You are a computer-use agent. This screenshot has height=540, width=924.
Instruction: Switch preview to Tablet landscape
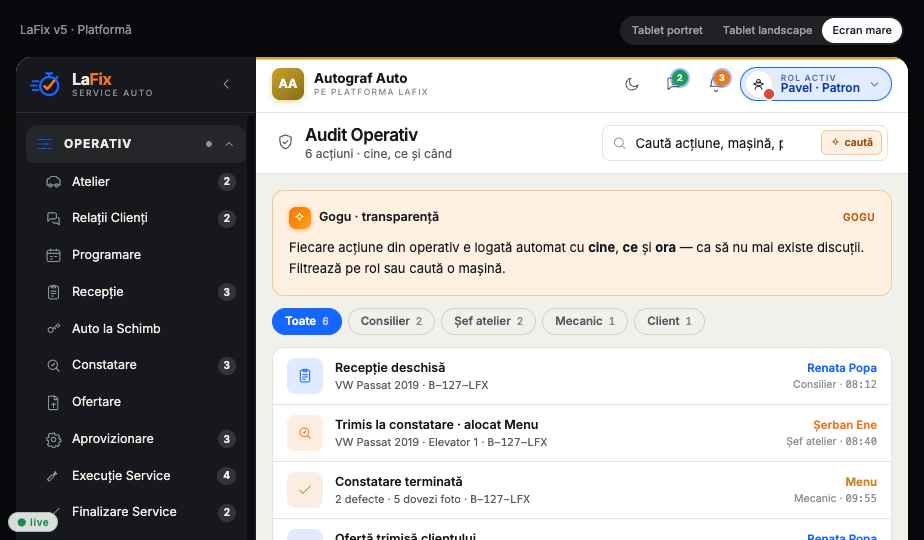tap(767, 30)
